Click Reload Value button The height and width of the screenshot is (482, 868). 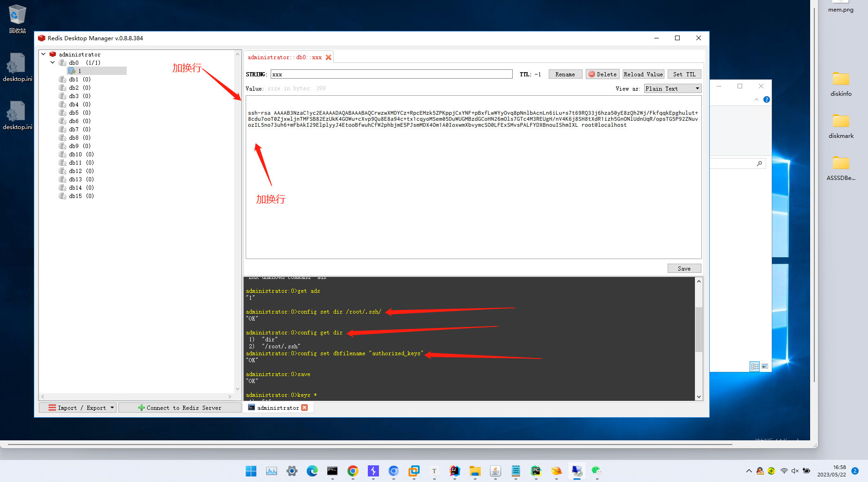point(643,74)
